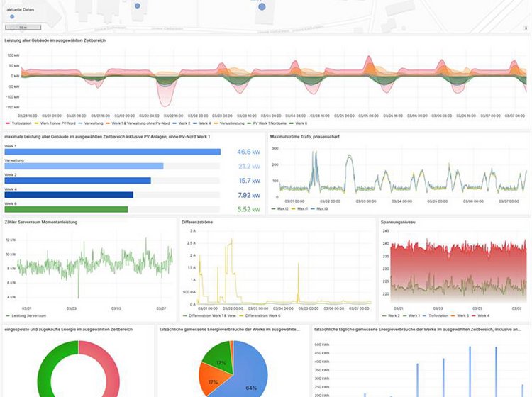Click the Werk 6 green bar gauge
The image size is (532, 397).
point(66,210)
